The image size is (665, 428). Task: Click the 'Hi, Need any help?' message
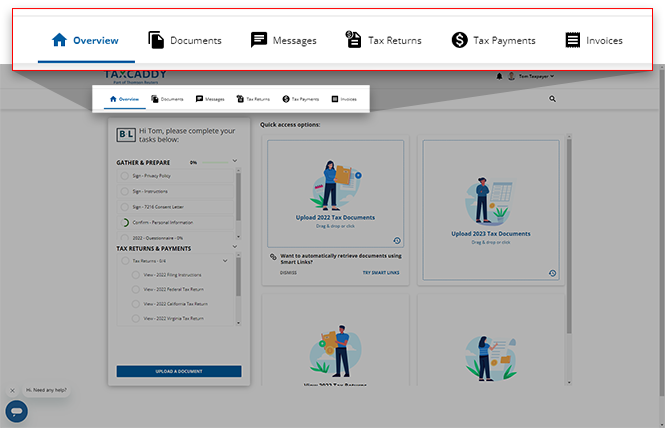[46, 390]
